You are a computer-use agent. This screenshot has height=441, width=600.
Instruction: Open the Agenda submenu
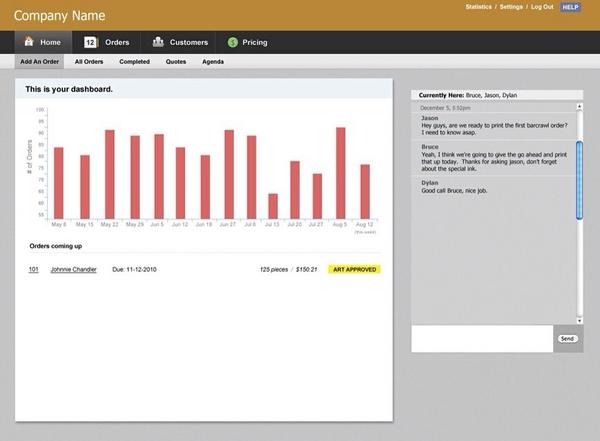[x=213, y=62]
